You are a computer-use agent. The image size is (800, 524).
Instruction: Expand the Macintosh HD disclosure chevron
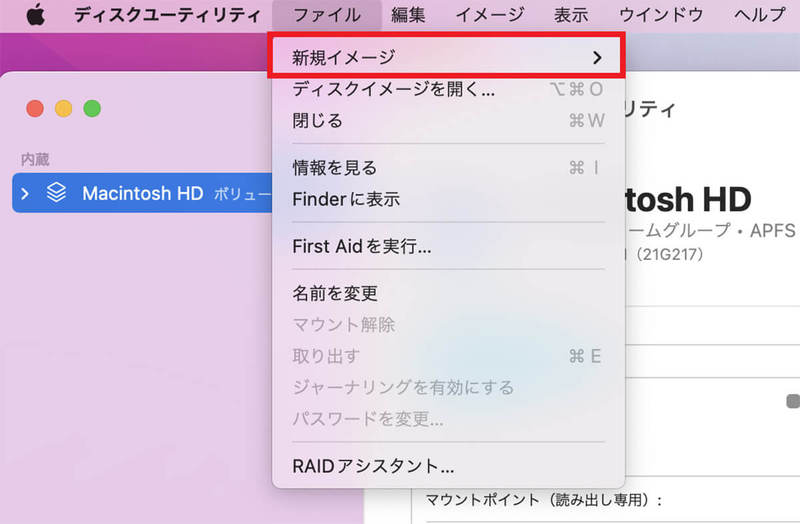25,193
